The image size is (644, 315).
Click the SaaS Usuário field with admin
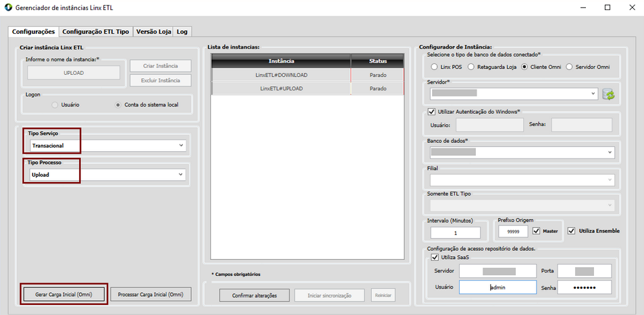tap(498, 287)
